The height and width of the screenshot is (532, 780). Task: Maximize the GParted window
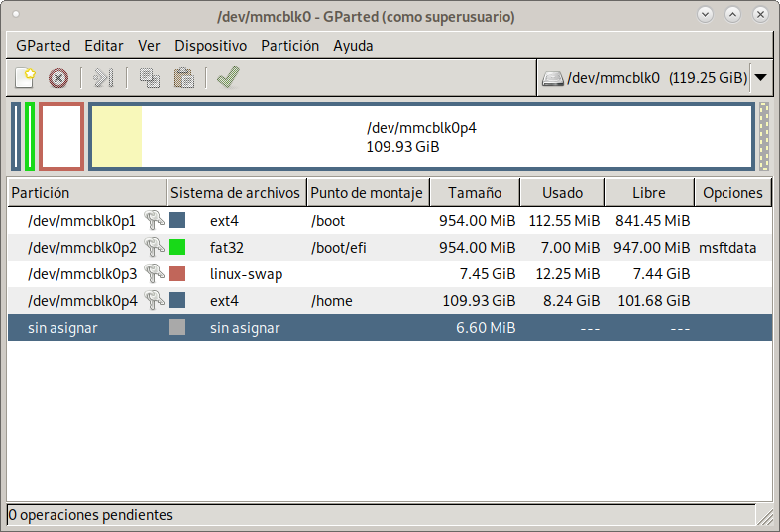pos(732,15)
